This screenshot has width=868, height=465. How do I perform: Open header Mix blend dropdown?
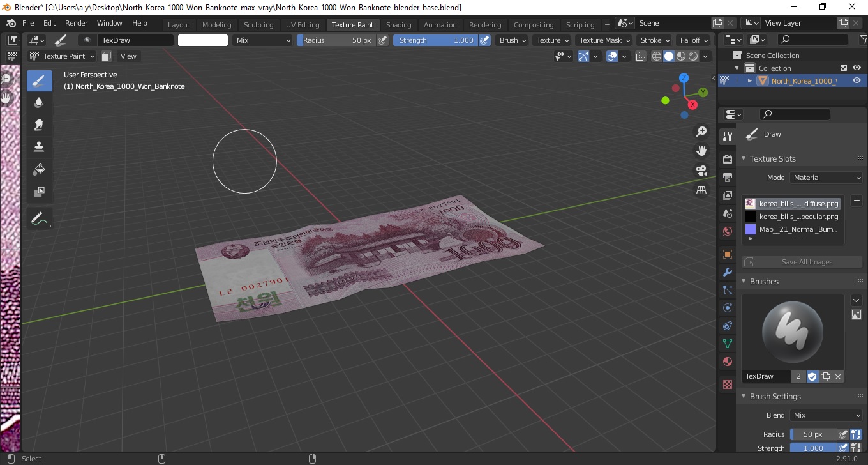pos(262,40)
